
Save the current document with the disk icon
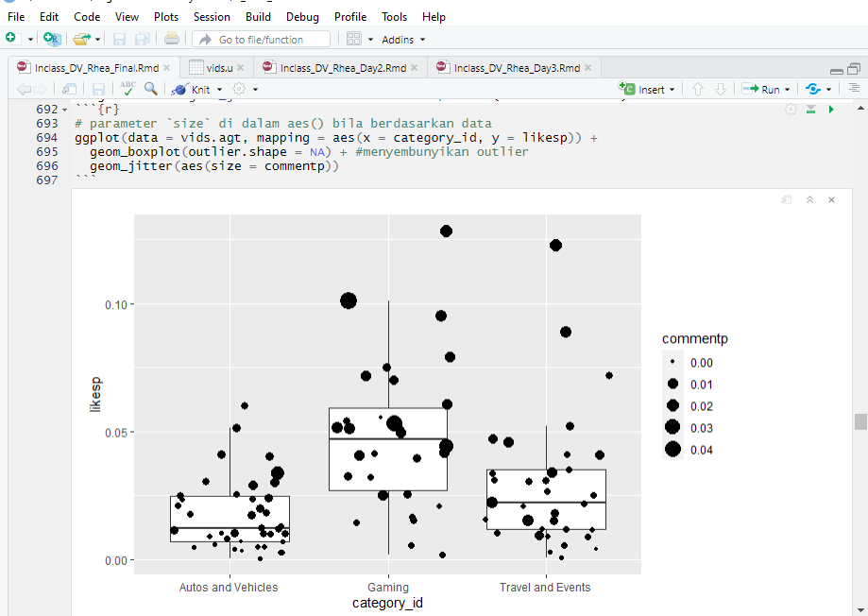coord(120,39)
